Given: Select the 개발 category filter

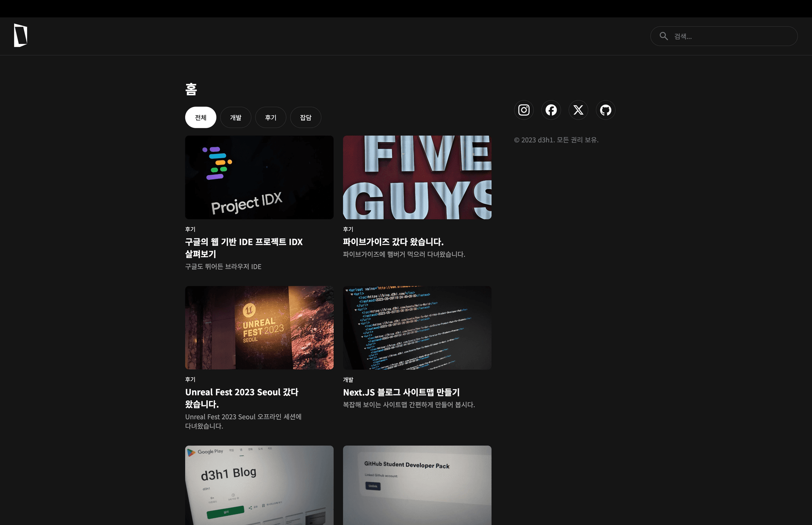Looking at the screenshot, I should pos(236,118).
